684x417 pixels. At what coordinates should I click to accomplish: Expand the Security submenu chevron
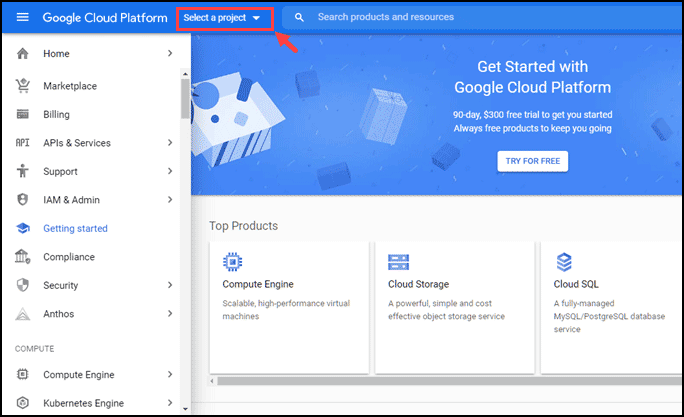coord(170,285)
